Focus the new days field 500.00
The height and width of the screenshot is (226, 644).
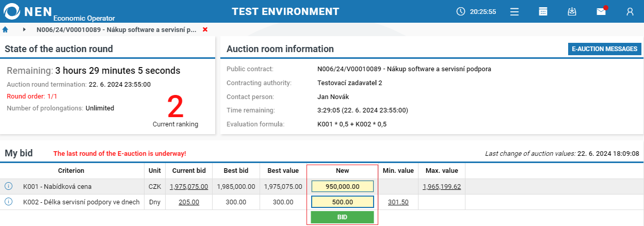pyautogui.click(x=342, y=202)
